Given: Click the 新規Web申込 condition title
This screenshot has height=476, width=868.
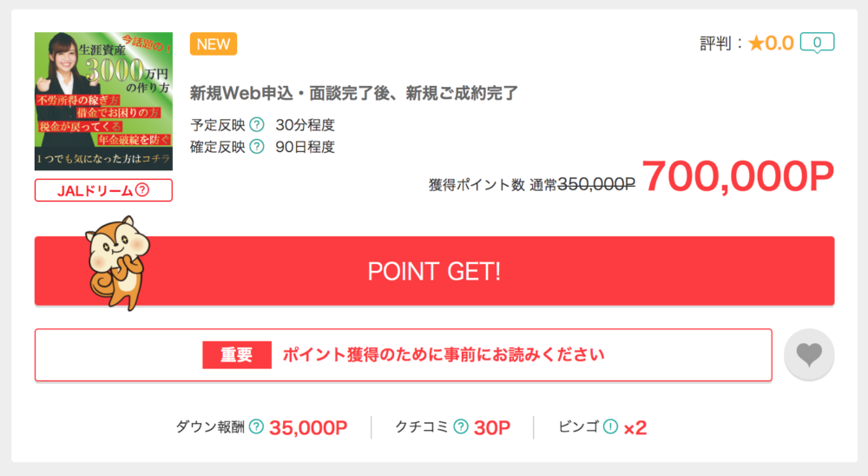Looking at the screenshot, I should pyautogui.click(x=354, y=93).
